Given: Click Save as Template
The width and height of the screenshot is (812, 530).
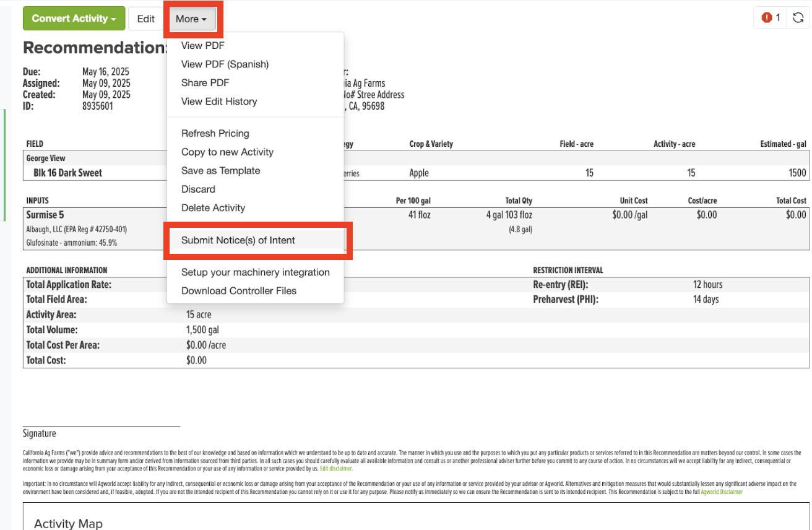Looking at the screenshot, I should (x=220, y=171).
